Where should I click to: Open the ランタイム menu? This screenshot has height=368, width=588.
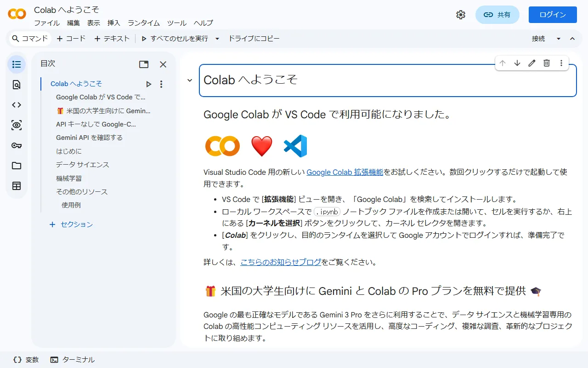point(144,23)
